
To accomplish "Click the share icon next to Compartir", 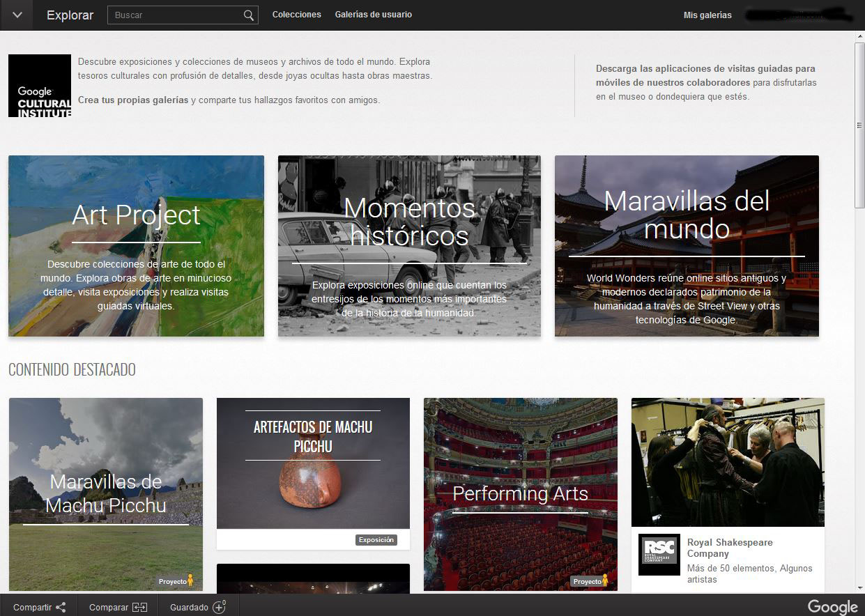I will click(61, 607).
